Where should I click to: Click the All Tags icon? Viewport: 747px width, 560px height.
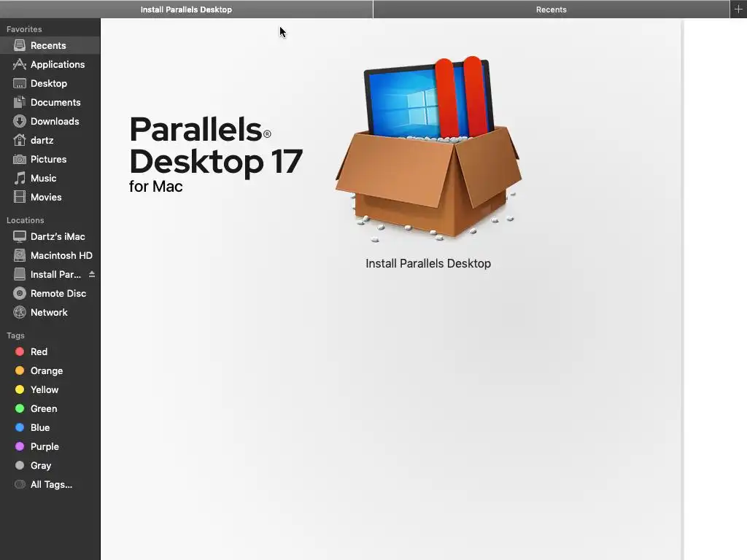pos(20,485)
